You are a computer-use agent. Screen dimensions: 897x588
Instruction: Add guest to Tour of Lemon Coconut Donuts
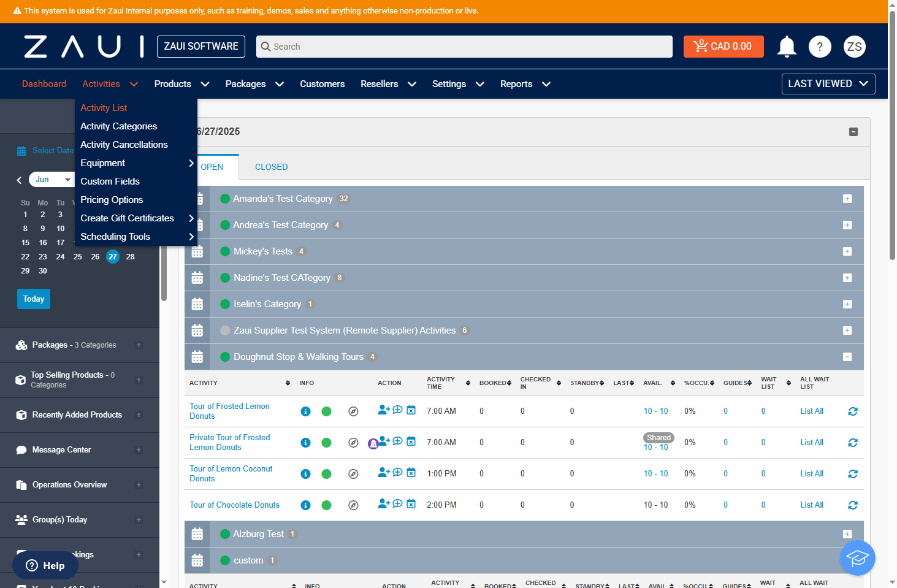click(x=384, y=472)
